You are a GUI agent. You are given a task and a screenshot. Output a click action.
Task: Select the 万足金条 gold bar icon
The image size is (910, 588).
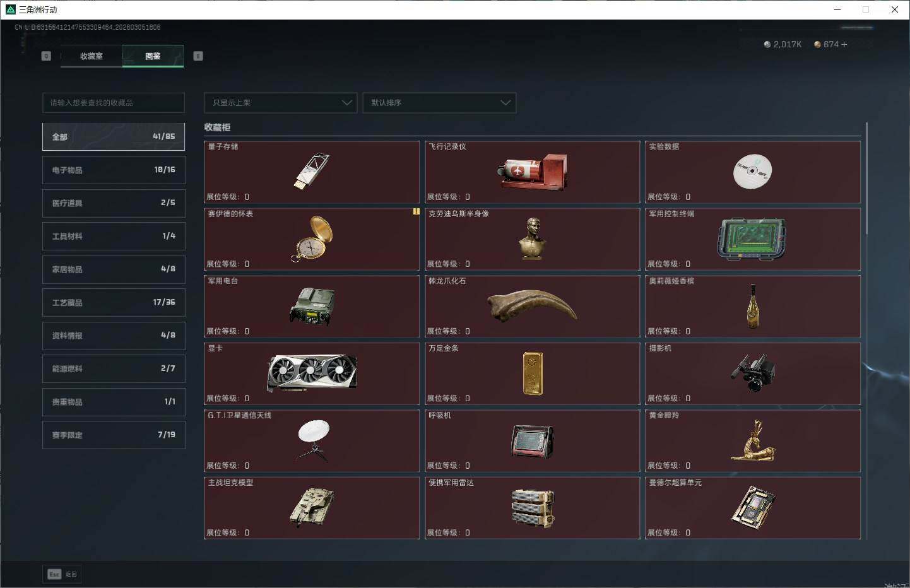pos(533,373)
